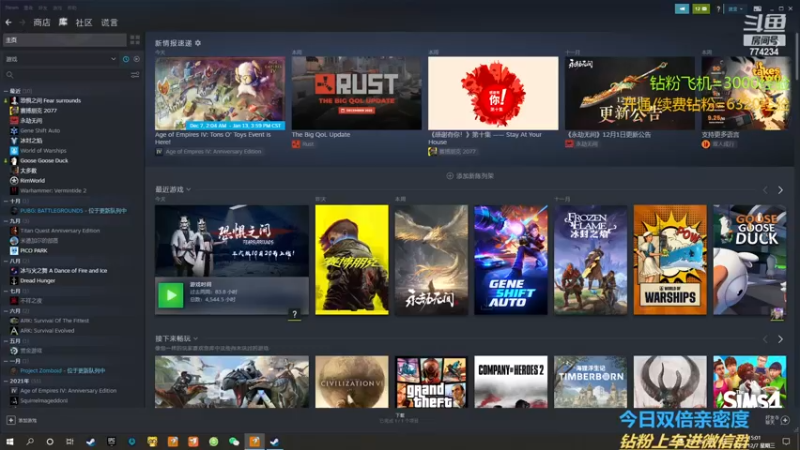Select Gene Shift Auto in the sidebar
This screenshot has height=450, width=800.
click(40, 131)
